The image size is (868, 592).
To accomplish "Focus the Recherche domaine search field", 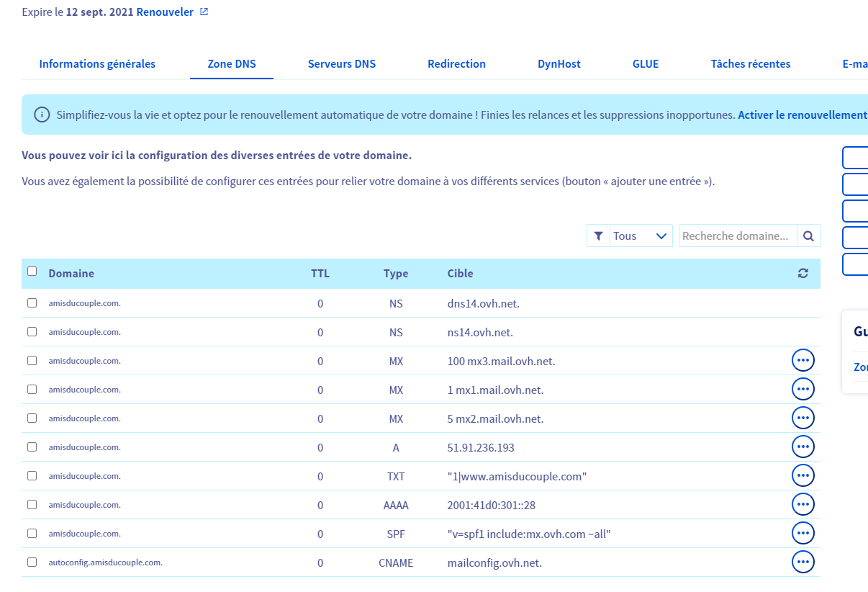I will [x=738, y=236].
